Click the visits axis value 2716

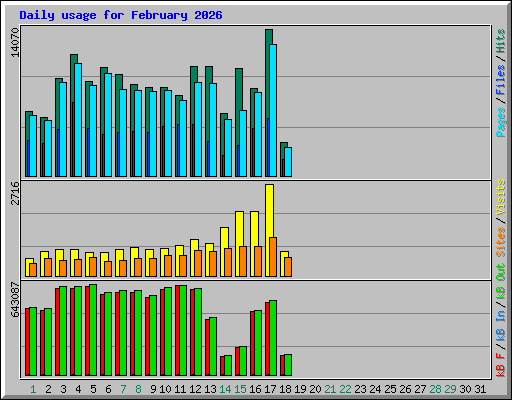click(15, 193)
